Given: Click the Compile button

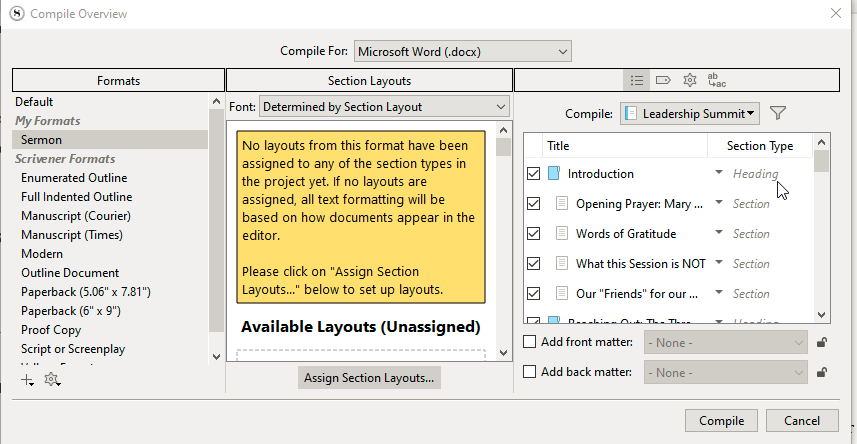Looking at the screenshot, I should 721,420.
